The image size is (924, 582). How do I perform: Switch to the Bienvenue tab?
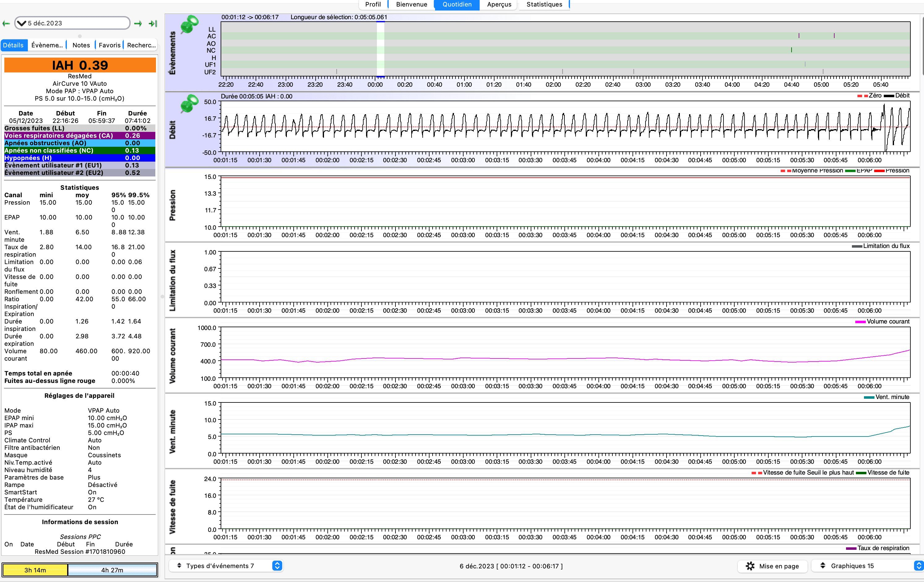pos(411,4)
